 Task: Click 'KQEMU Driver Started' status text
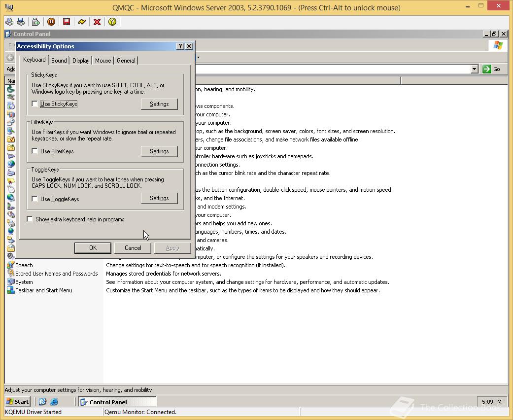pyautogui.click(x=34, y=412)
